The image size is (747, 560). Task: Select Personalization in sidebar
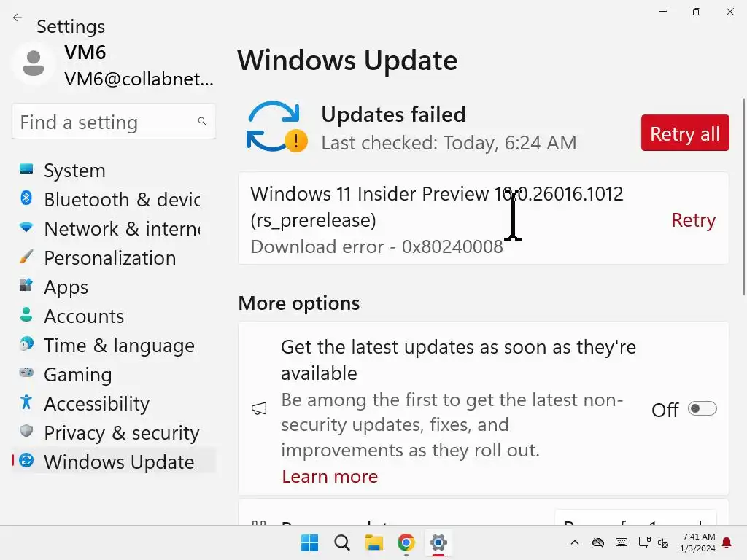[114, 257]
